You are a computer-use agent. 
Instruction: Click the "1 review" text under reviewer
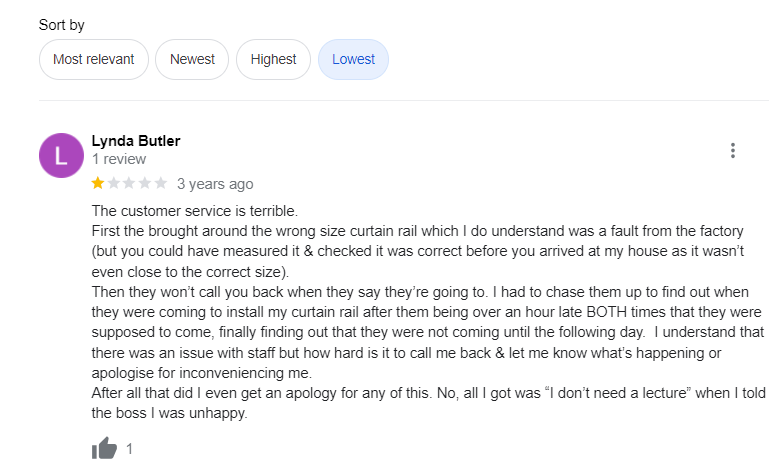coord(119,159)
